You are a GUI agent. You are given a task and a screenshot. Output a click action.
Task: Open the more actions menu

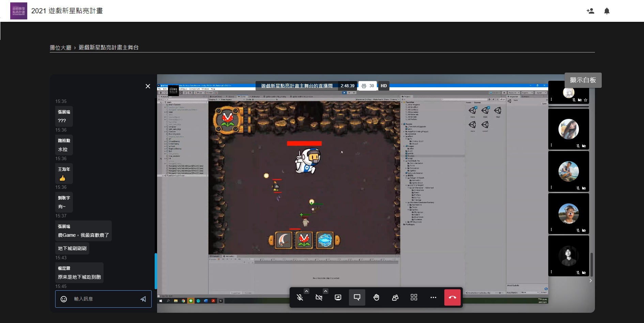433,297
